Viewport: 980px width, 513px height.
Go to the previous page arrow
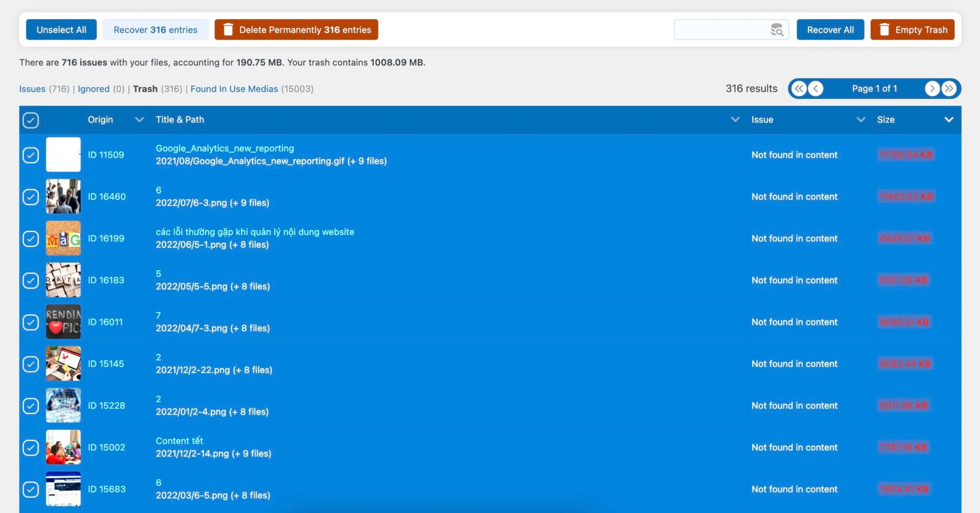(816, 89)
